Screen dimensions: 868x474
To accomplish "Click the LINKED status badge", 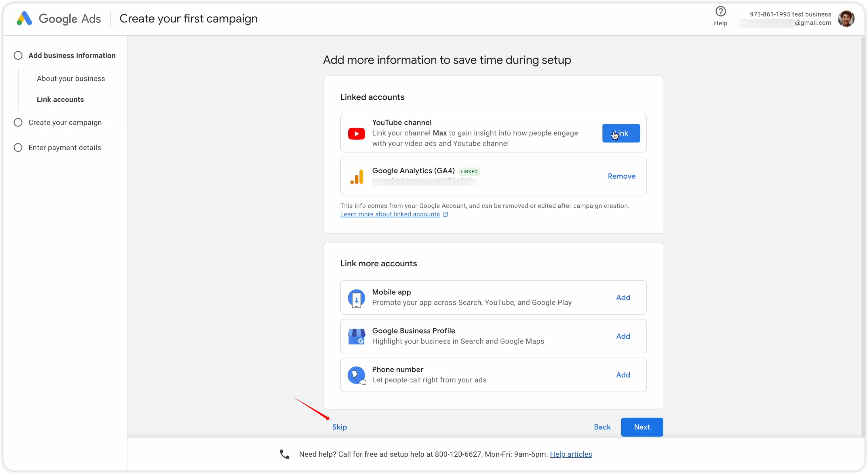I will click(x=469, y=171).
